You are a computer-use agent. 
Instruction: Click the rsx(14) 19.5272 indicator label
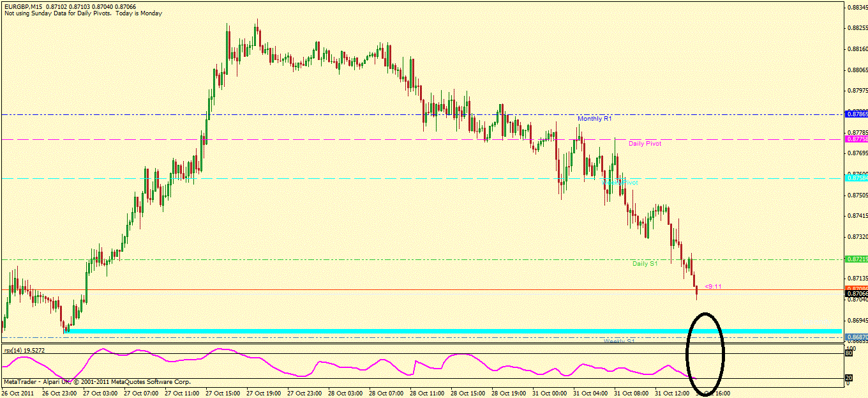pyautogui.click(x=25, y=351)
